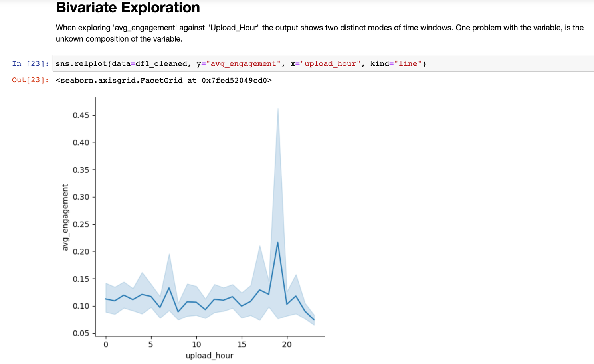This screenshot has height=364, width=594.
Task: Click the In [23] cell prompt
Action: click(30, 64)
